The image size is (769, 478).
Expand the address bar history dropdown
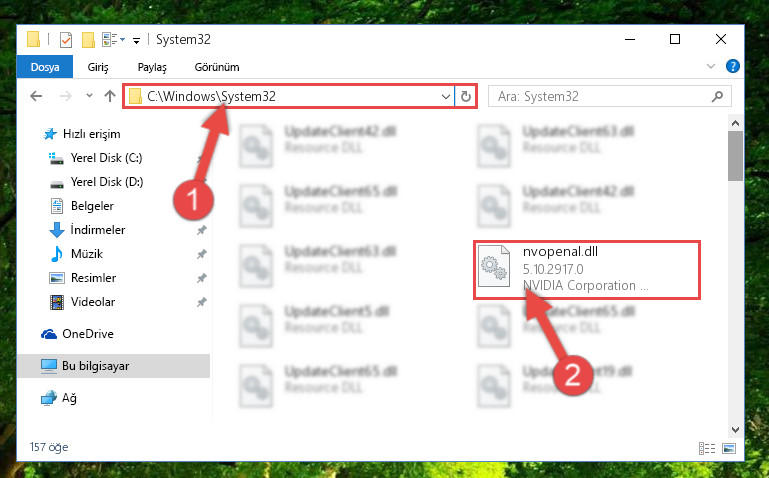445,97
